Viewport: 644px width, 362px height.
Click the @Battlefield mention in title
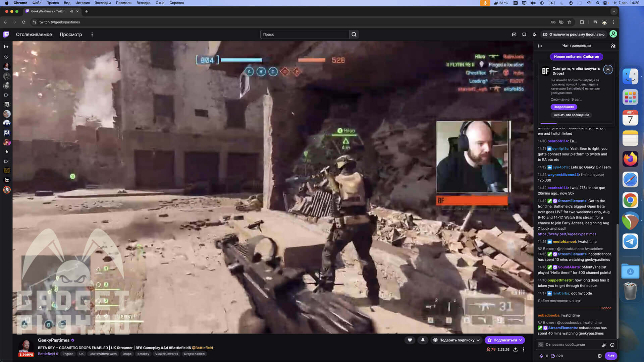202,348
